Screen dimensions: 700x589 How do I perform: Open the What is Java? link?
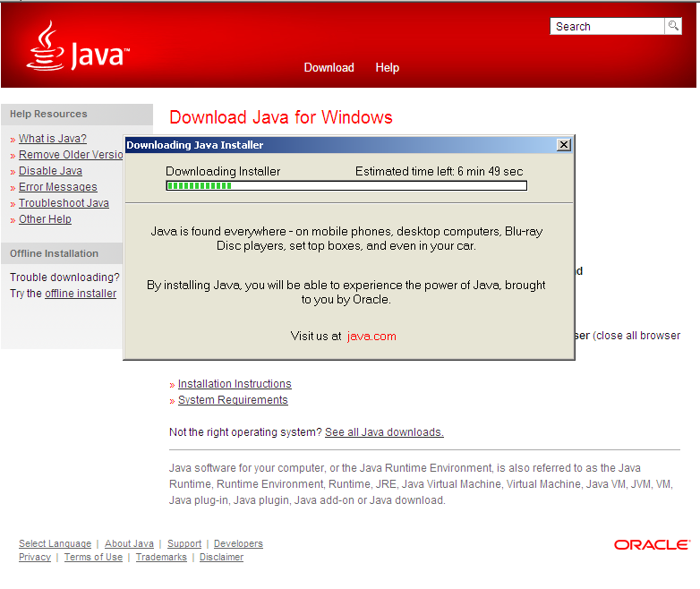pos(53,139)
